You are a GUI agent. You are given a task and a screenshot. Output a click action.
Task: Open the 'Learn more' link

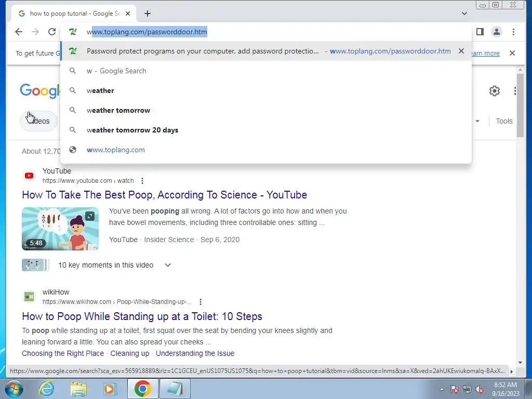click(x=486, y=54)
